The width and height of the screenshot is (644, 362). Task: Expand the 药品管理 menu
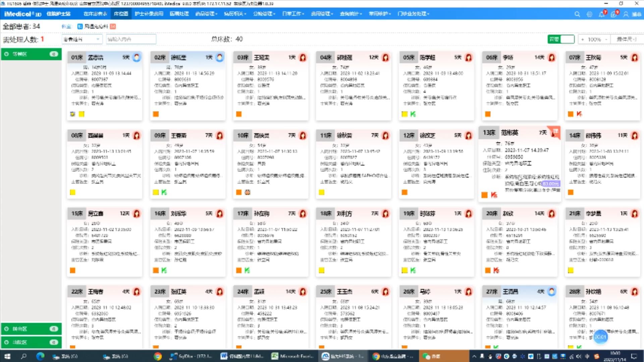click(206, 14)
